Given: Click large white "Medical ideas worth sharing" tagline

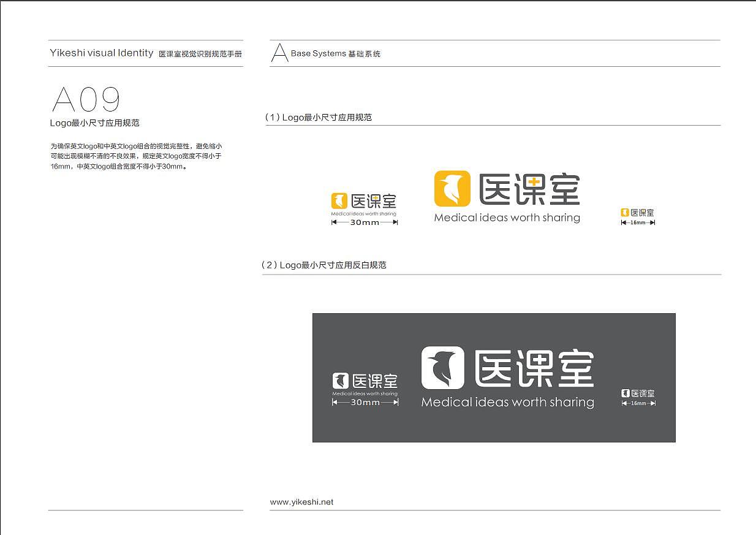Looking at the screenshot, I should (x=508, y=403).
